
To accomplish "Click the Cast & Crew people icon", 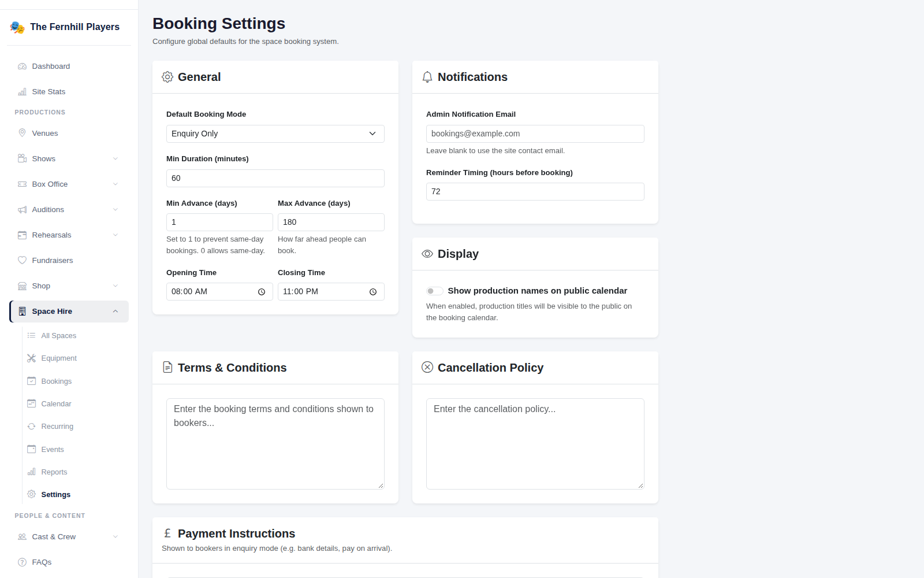I will [x=23, y=537].
